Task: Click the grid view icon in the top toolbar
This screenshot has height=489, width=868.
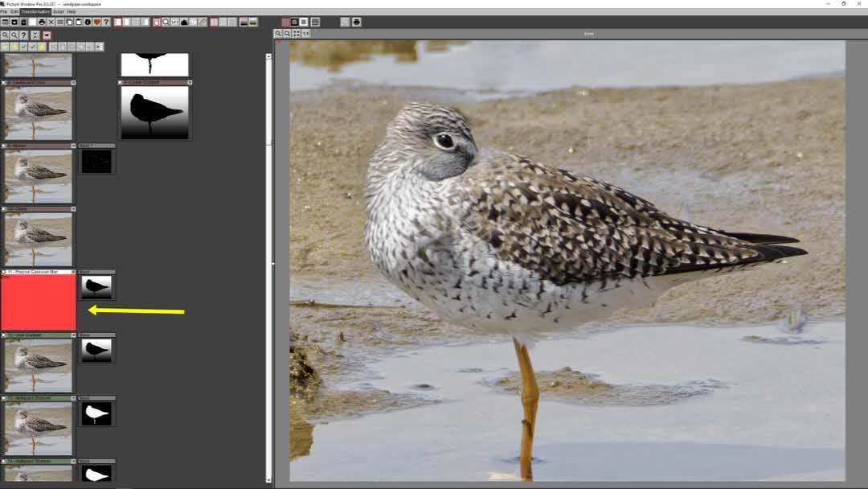Action: (x=315, y=22)
